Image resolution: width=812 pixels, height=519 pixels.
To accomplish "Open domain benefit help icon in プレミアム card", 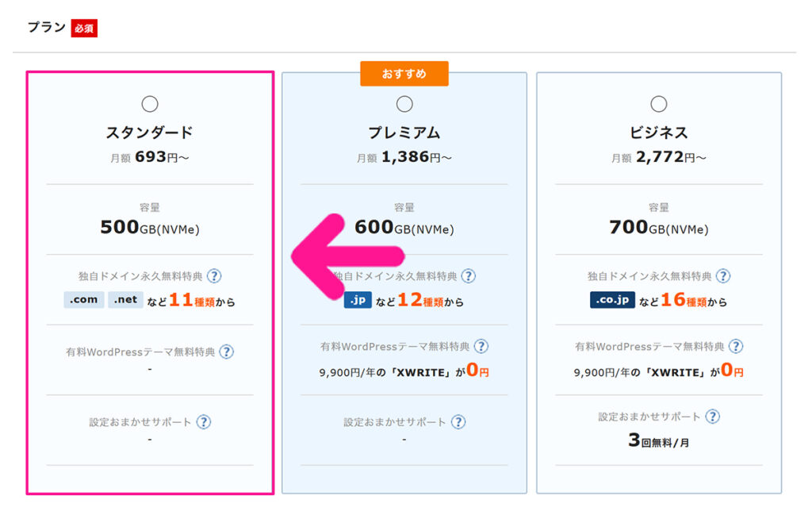I will [x=469, y=277].
